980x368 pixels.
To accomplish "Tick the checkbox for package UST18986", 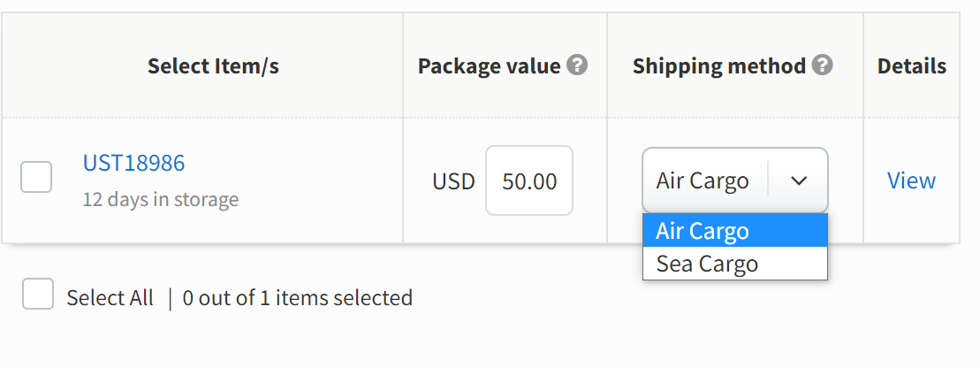I will pos(36,177).
